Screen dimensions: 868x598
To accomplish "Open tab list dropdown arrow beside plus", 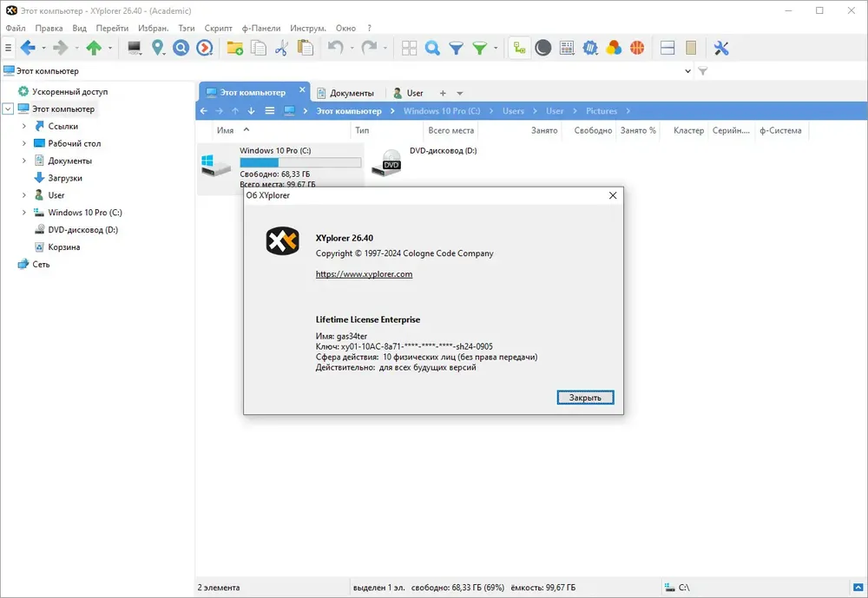I will 459,94.
